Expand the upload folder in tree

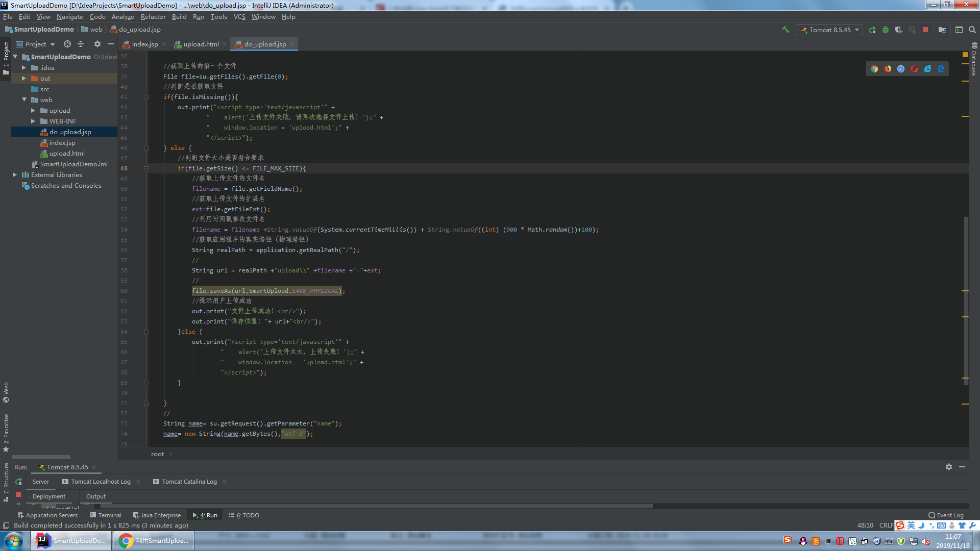click(x=33, y=111)
